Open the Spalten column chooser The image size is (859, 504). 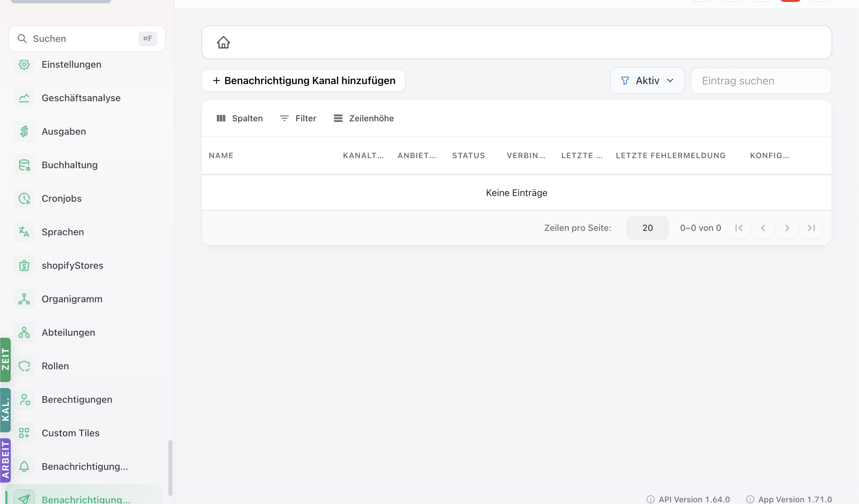click(x=240, y=118)
